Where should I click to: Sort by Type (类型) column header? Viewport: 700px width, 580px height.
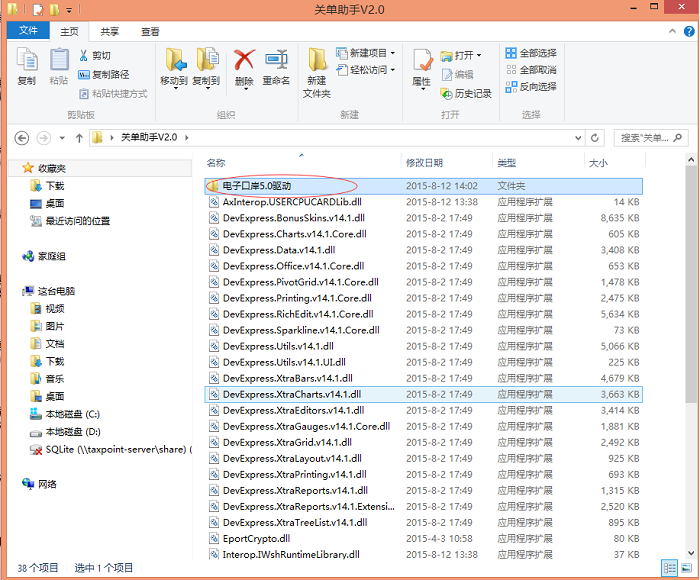tap(507, 163)
